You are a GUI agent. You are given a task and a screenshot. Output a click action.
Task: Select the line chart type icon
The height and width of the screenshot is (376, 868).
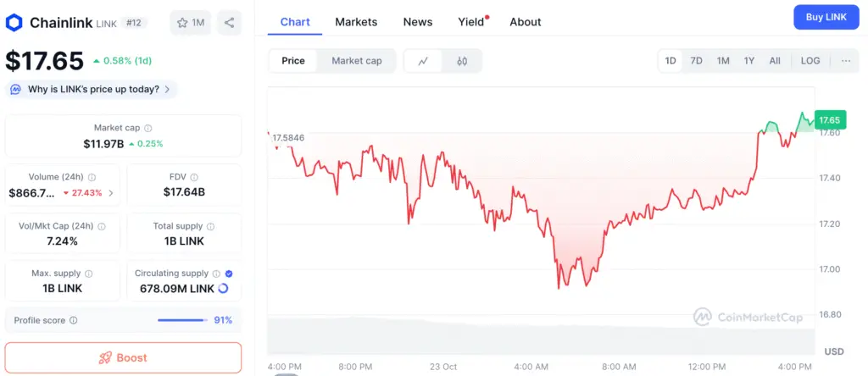[423, 61]
